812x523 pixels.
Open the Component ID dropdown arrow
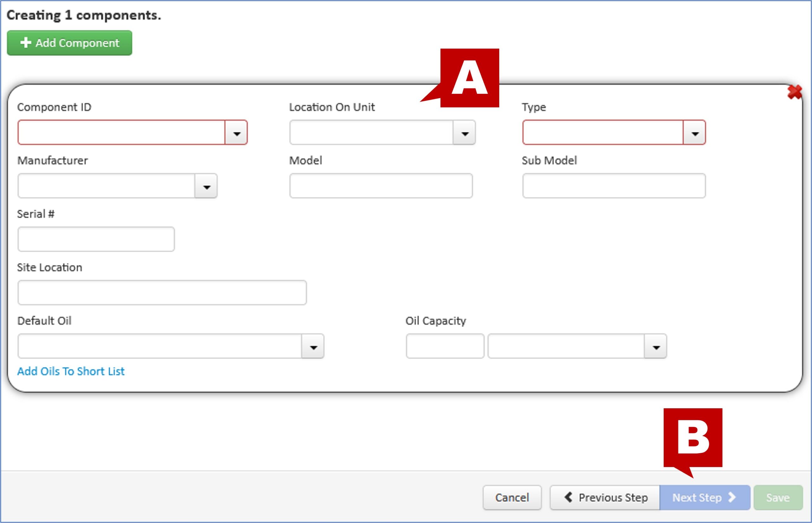point(236,133)
